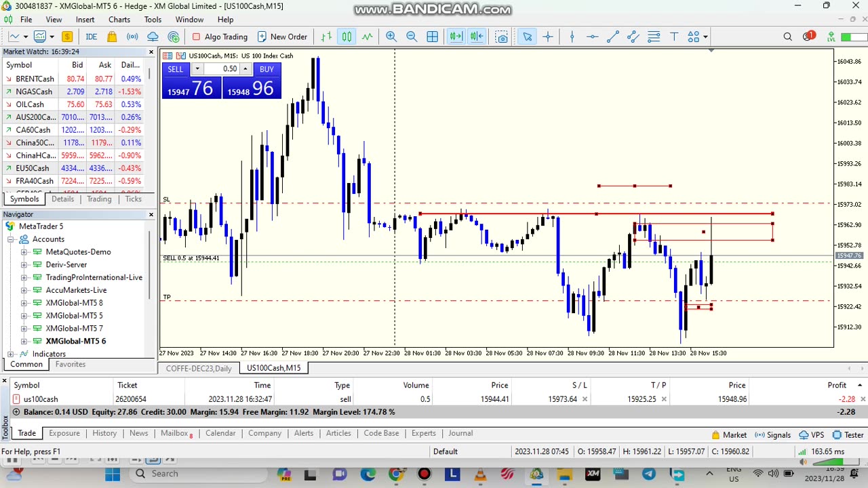Expand the Deriv-Server account node
The image size is (868, 488).
click(24, 265)
